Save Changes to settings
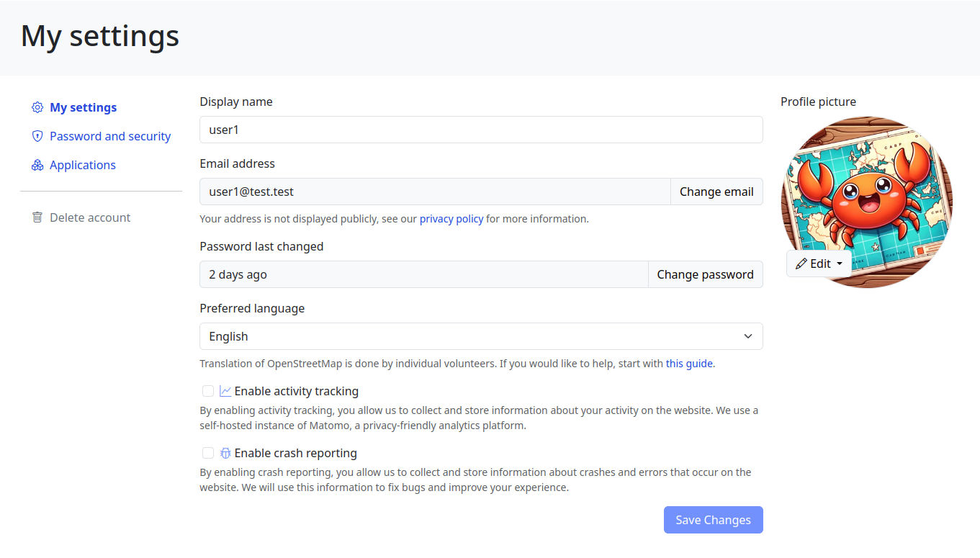Screen dimensions: 980x558 (x=713, y=520)
